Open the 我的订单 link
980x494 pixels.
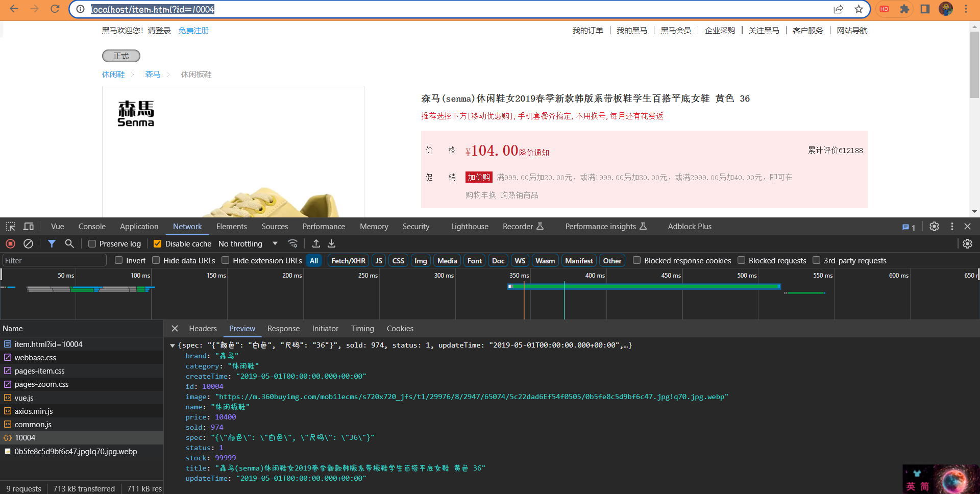[x=587, y=31]
